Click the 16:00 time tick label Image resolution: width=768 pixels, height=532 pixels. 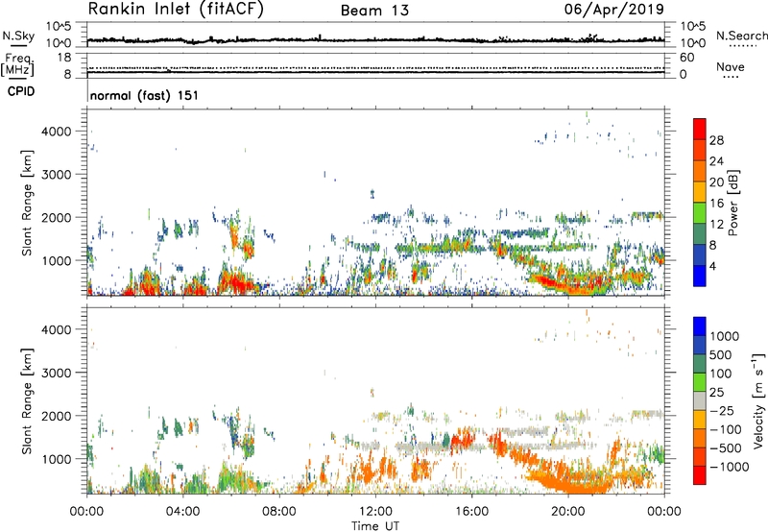coord(472,512)
